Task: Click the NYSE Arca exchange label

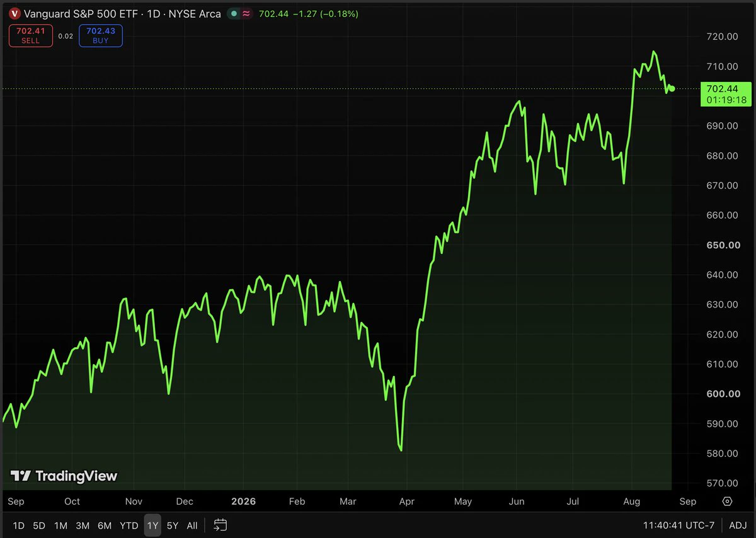Action: pyautogui.click(x=193, y=13)
